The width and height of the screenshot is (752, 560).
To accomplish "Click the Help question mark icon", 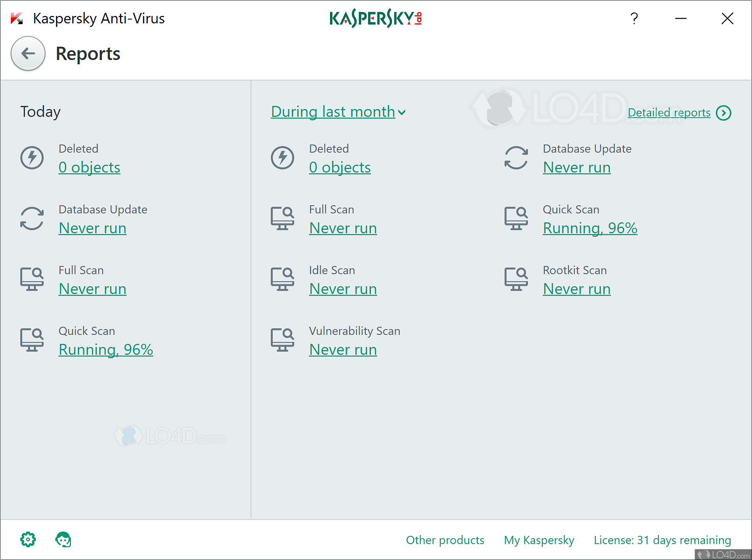I will pos(634,18).
